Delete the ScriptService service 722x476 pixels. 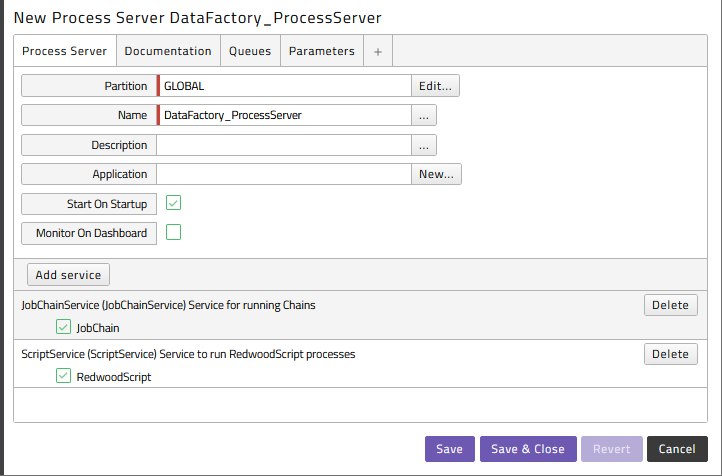670,354
